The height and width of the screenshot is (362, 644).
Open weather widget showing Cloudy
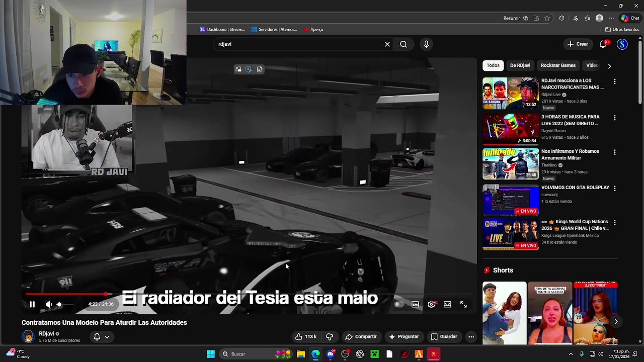coord(18,354)
